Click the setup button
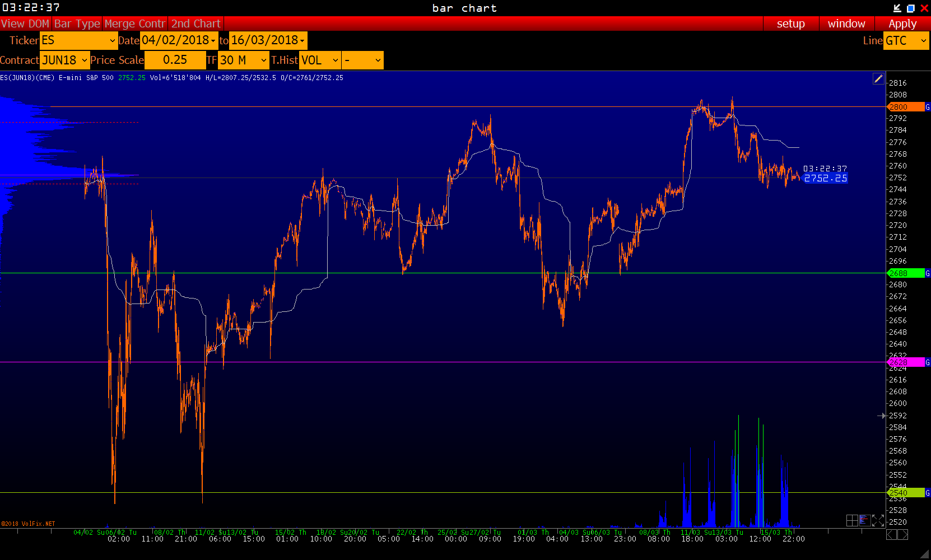The image size is (931, 560). (790, 24)
